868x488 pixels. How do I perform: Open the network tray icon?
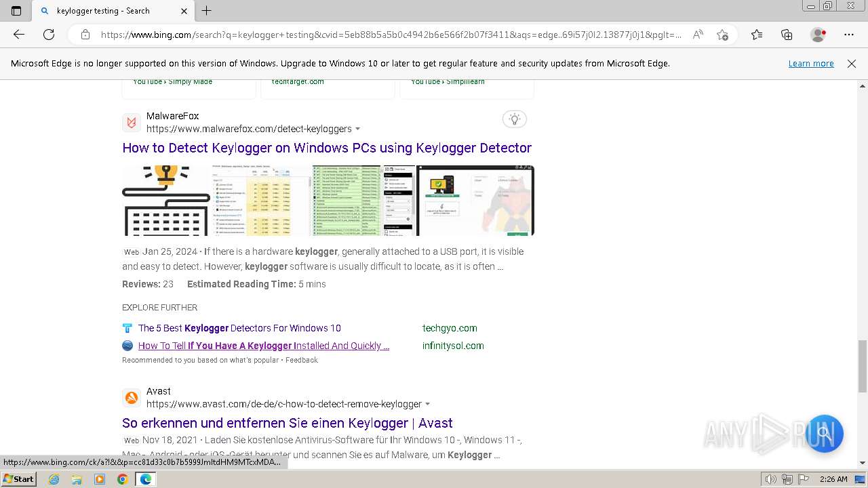(x=787, y=479)
